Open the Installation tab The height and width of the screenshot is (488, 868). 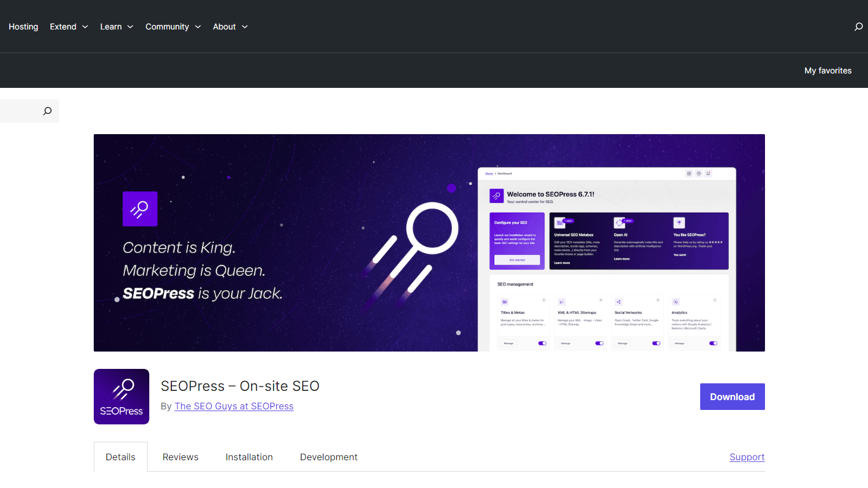click(249, 457)
